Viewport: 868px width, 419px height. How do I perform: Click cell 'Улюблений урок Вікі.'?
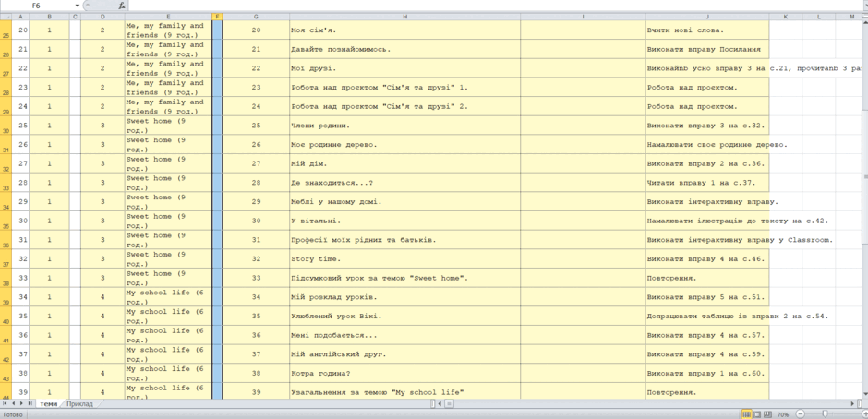pos(404,316)
